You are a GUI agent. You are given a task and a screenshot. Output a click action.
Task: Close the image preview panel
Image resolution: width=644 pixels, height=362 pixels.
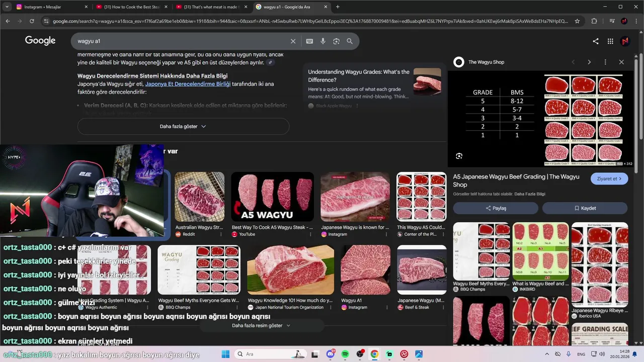click(621, 62)
